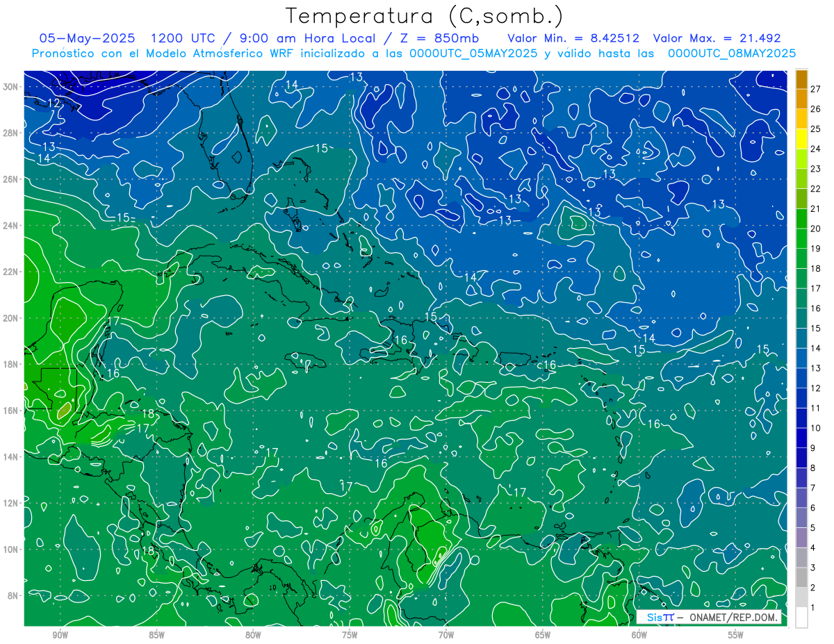
Task: Click the '75W' longitude axis label
Action: (350, 636)
